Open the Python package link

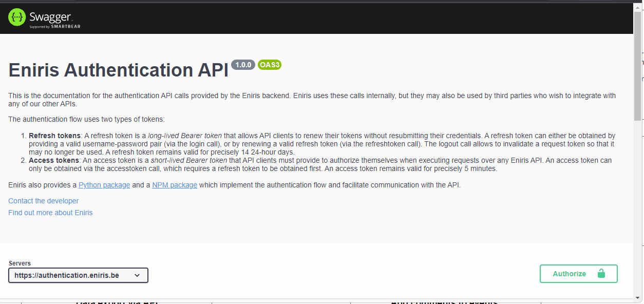click(x=104, y=185)
